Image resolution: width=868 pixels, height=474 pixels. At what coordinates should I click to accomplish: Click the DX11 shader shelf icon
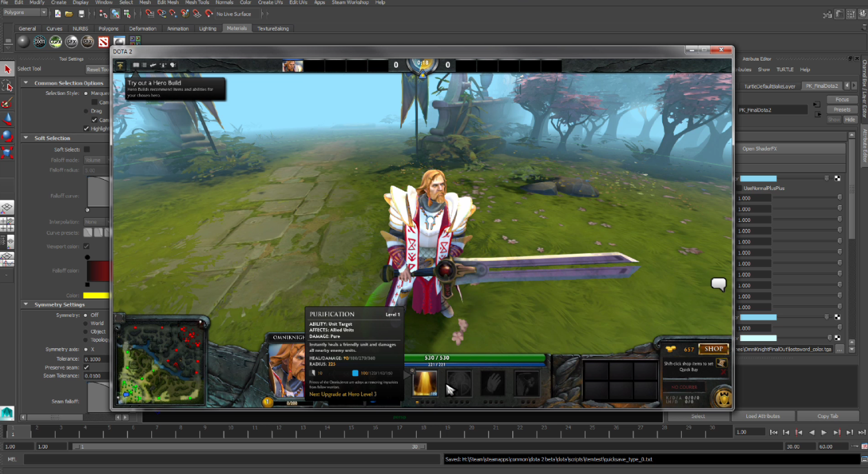pyautogui.click(x=40, y=42)
